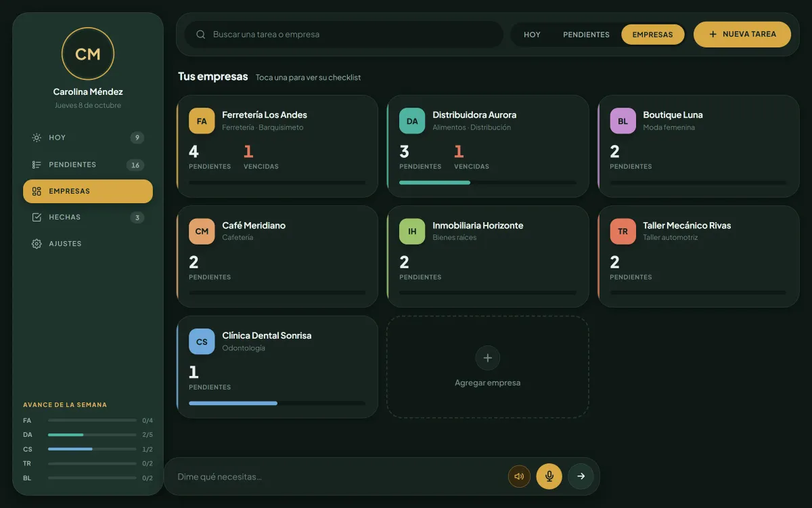812x508 pixels.
Task: Switch to the HOY top tab
Action: 532,35
